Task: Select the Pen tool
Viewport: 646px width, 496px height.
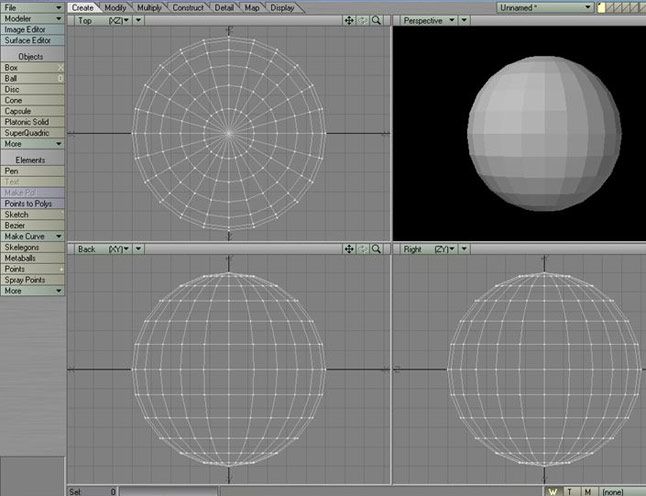Action: [x=33, y=171]
